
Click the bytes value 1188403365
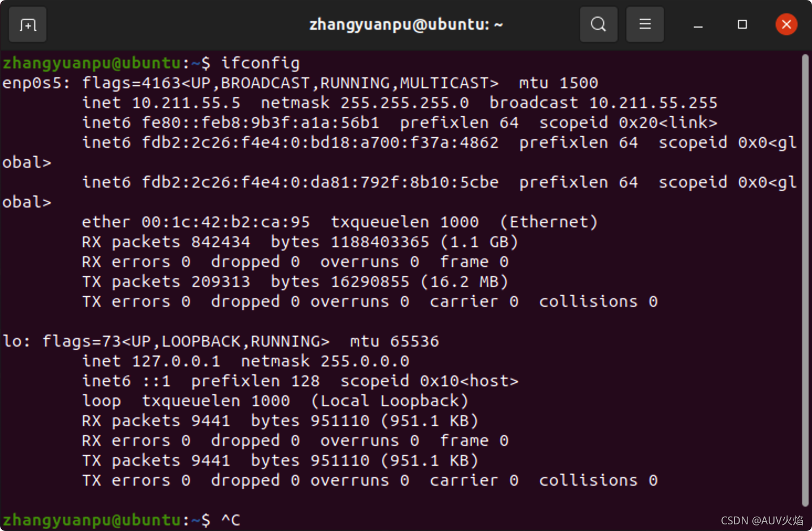pyautogui.click(x=380, y=242)
